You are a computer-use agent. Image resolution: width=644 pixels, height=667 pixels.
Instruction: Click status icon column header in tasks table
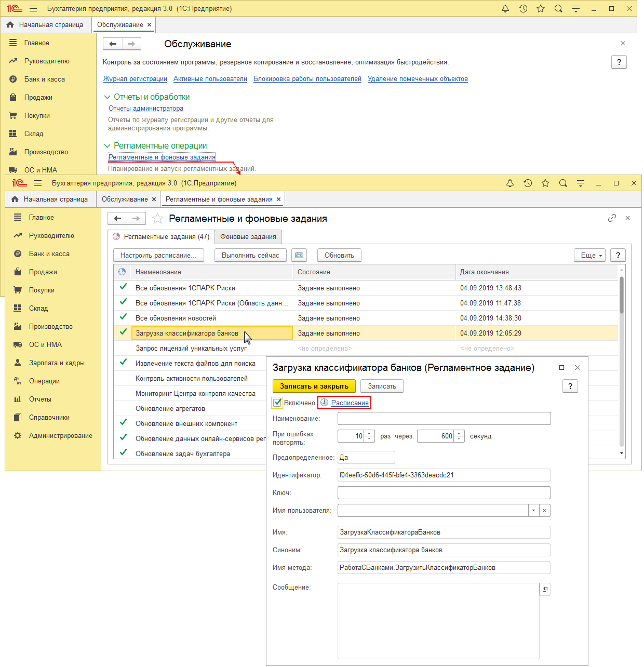point(122,272)
